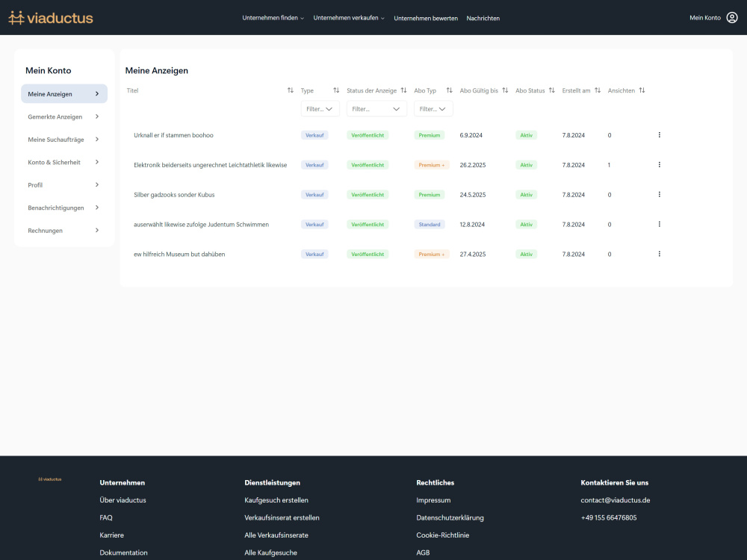Click Premium + badge in Elektronik row
747x560 pixels.
click(x=432, y=165)
